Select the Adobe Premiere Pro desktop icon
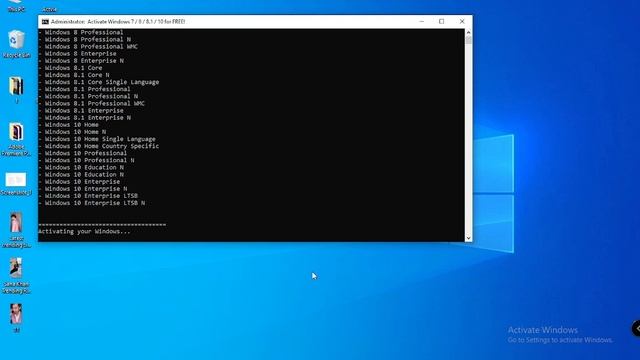 16,139
